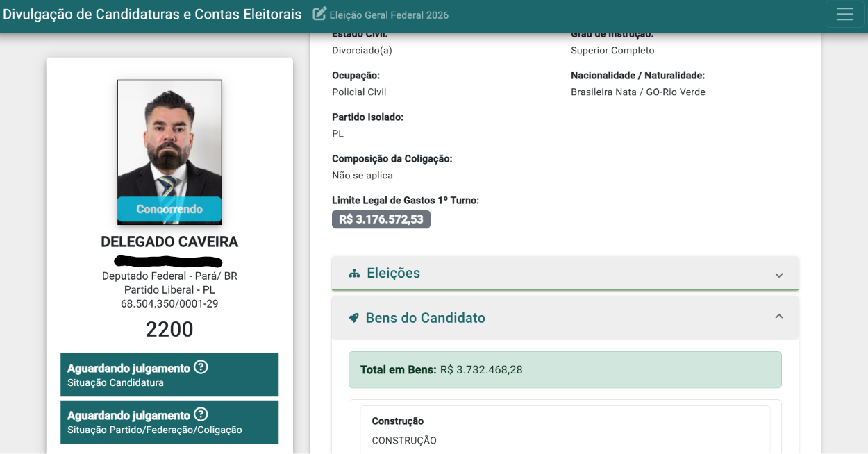Click the Situação Candidatura status panel

pos(169,375)
